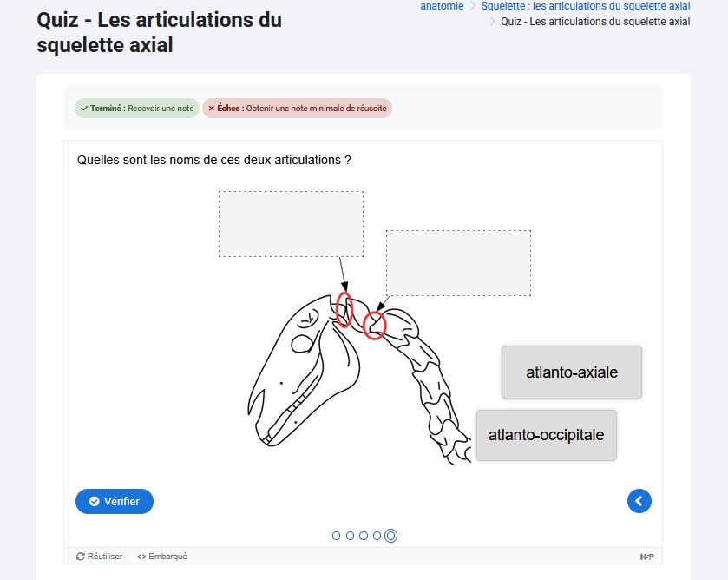Click the right empty drop zone
This screenshot has width=728, height=580.
click(x=458, y=263)
